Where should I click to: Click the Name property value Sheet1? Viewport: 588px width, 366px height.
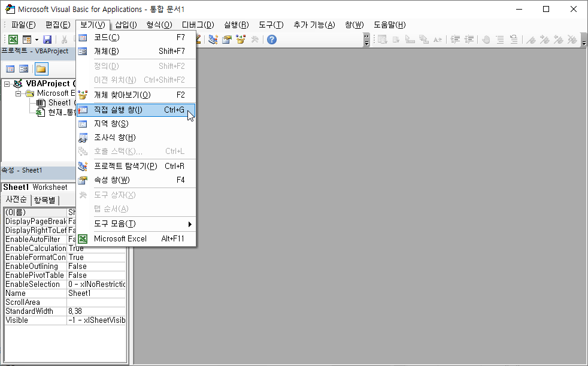[96, 294]
